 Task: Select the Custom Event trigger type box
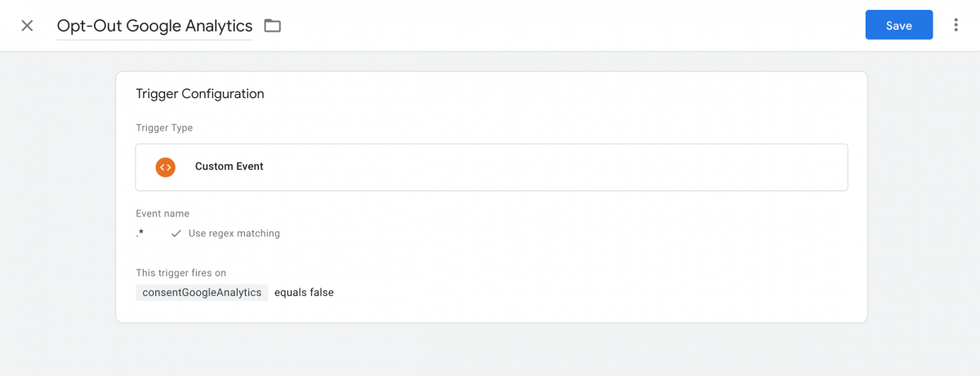(x=492, y=168)
